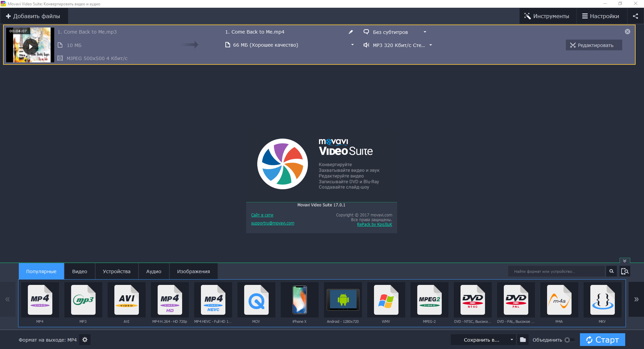
Task: Click the Найти формат search field
Action: point(557,271)
